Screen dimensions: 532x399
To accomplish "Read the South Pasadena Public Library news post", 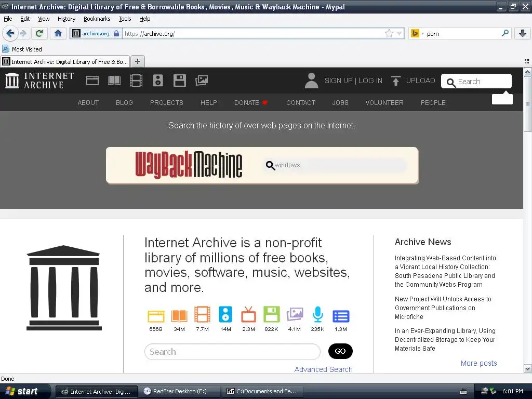I will (x=445, y=271).
